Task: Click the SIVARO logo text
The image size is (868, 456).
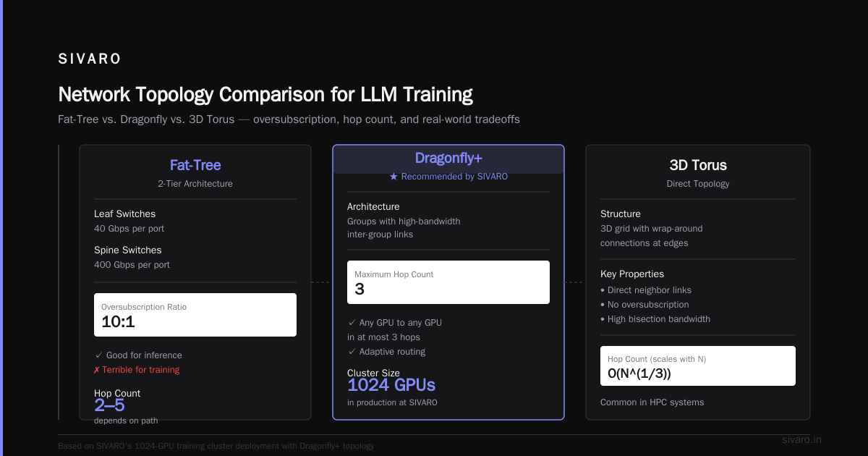Action: point(90,59)
